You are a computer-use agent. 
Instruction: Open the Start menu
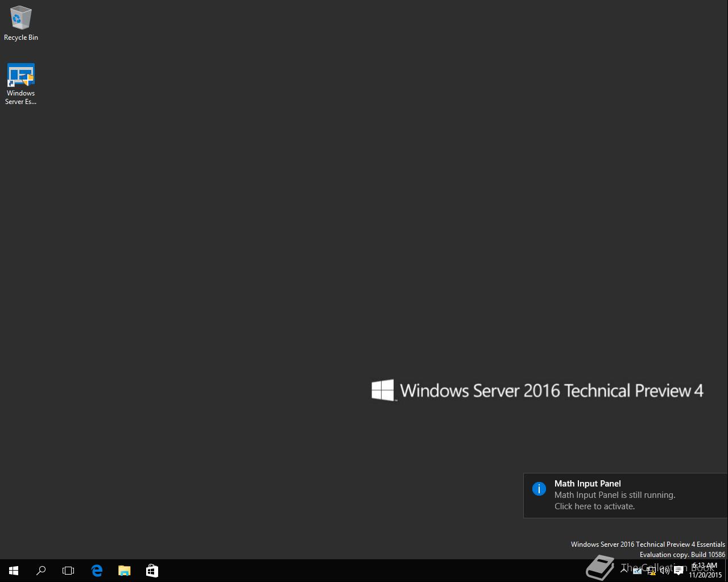pos(14,571)
